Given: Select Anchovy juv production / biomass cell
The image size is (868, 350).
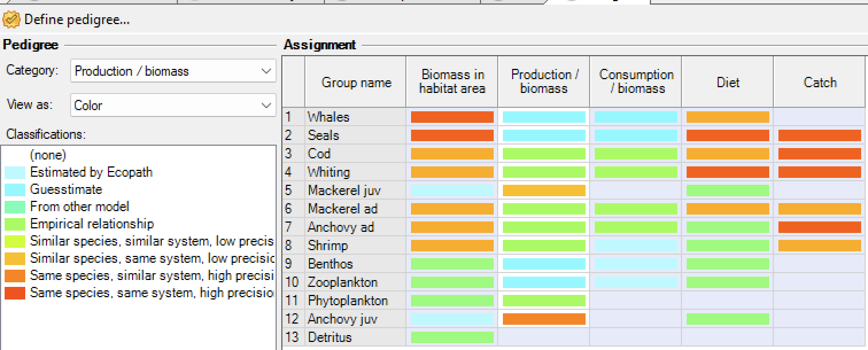Looking at the screenshot, I should (x=544, y=319).
